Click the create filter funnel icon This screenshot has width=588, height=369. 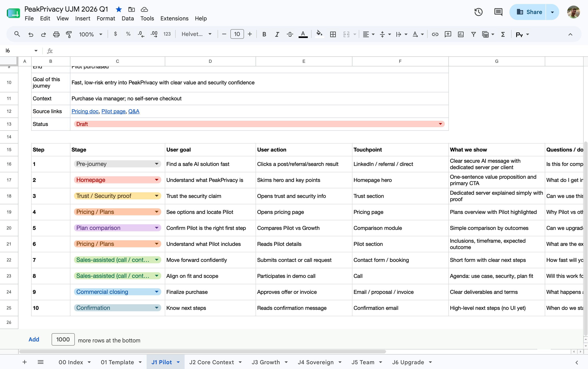point(473,34)
